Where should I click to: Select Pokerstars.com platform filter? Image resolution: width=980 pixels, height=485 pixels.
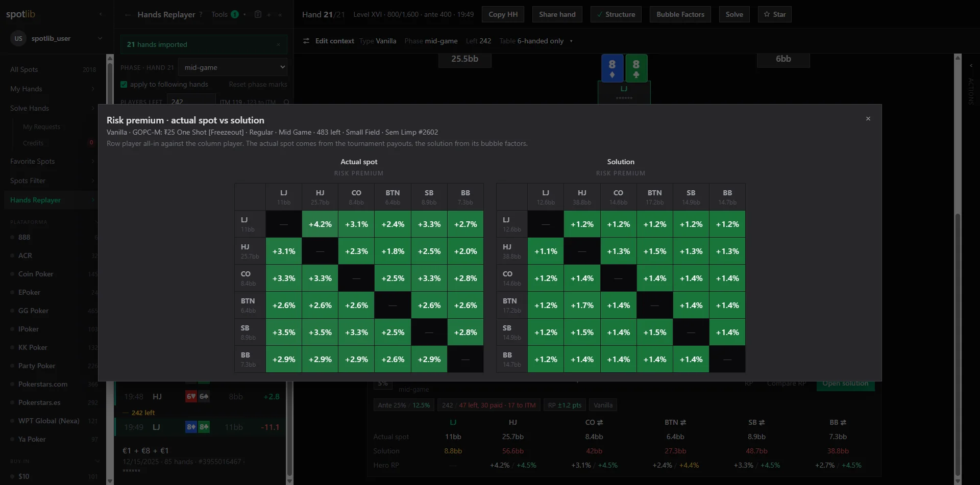pyautogui.click(x=43, y=384)
